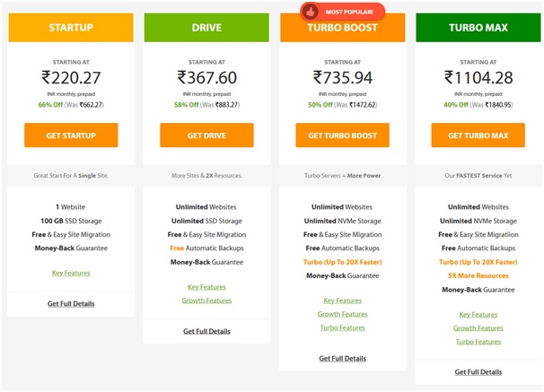Click the GET TURBO BOOST button

click(x=342, y=135)
